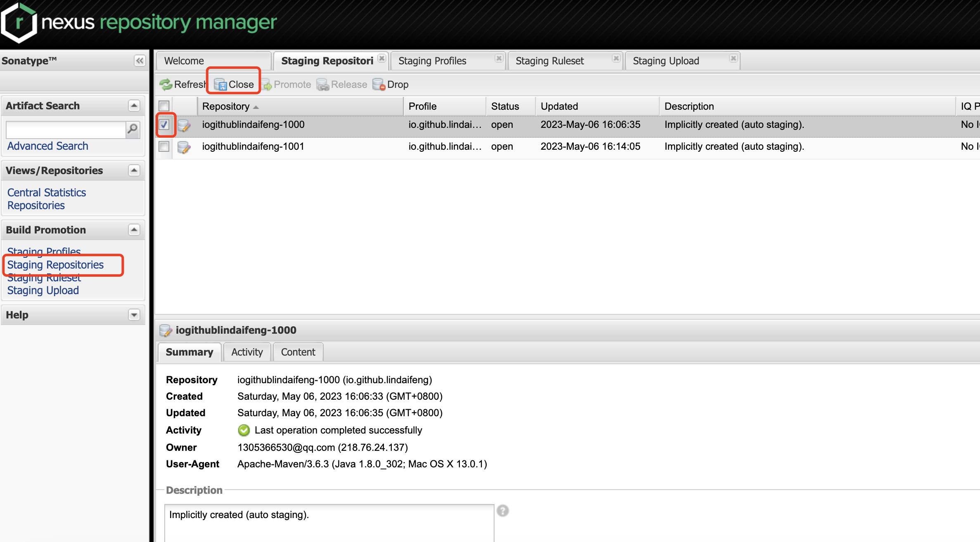Click the Release toolbar button

[x=342, y=85]
